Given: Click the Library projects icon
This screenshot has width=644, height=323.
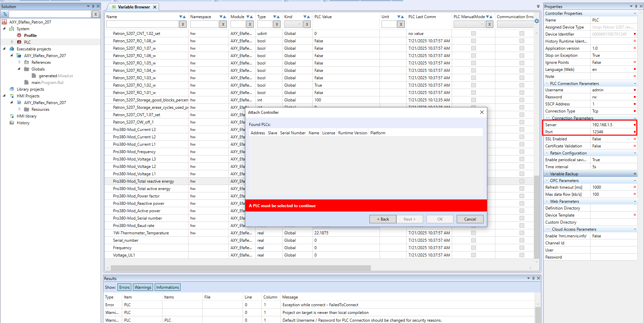Looking at the screenshot, I should point(12,89).
